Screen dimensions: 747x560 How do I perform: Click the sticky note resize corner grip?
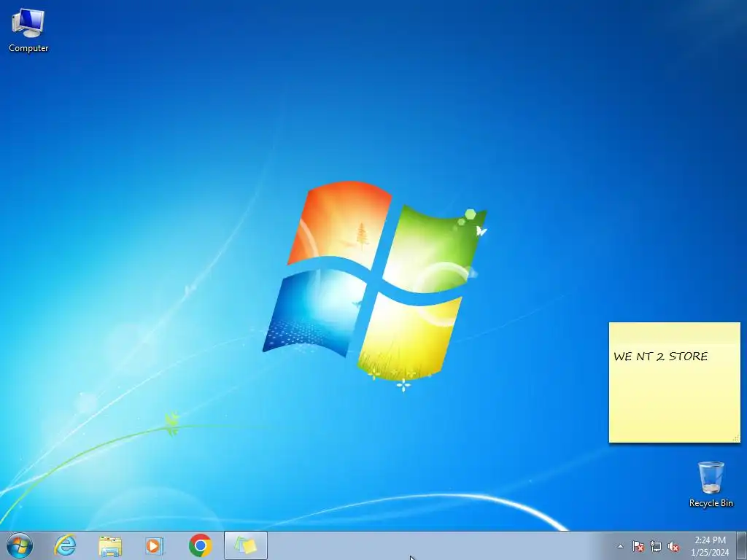(736, 438)
